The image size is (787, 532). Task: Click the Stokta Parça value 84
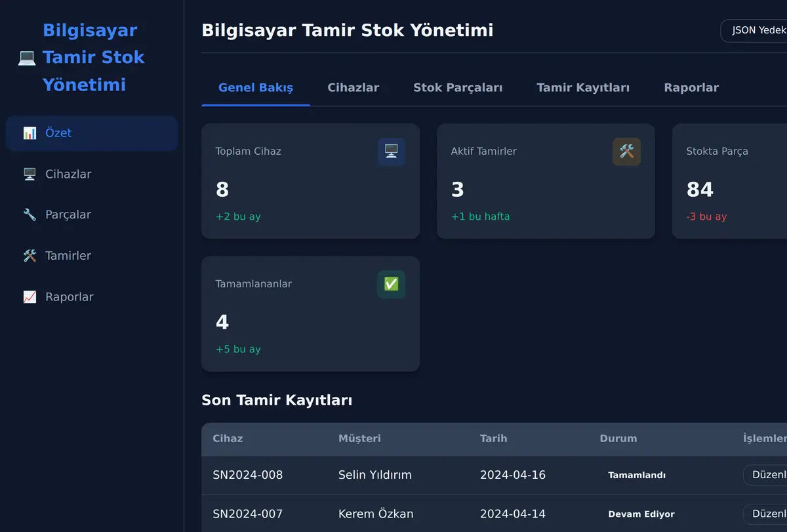(x=700, y=190)
